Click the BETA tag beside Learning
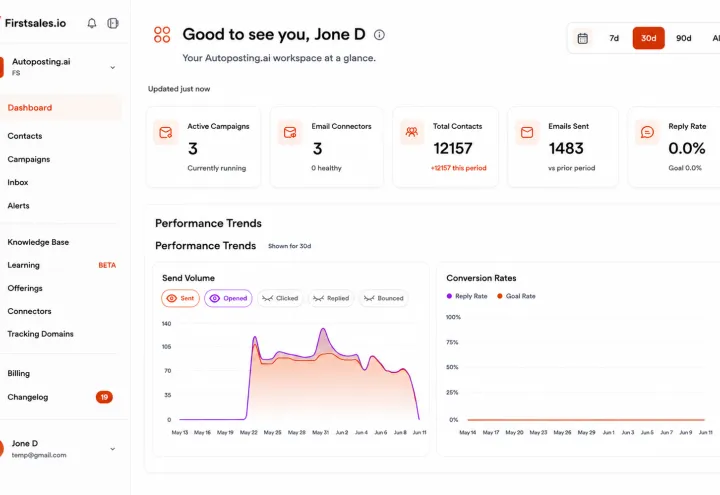Screen dimensions: 720x495 pyautogui.click(x=107, y=265)
